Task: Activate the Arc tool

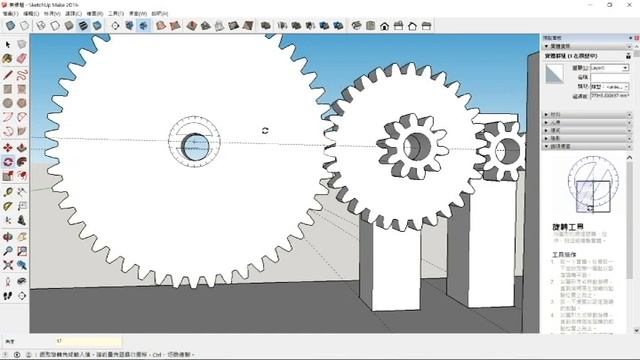Action: [x=8, y=117]
